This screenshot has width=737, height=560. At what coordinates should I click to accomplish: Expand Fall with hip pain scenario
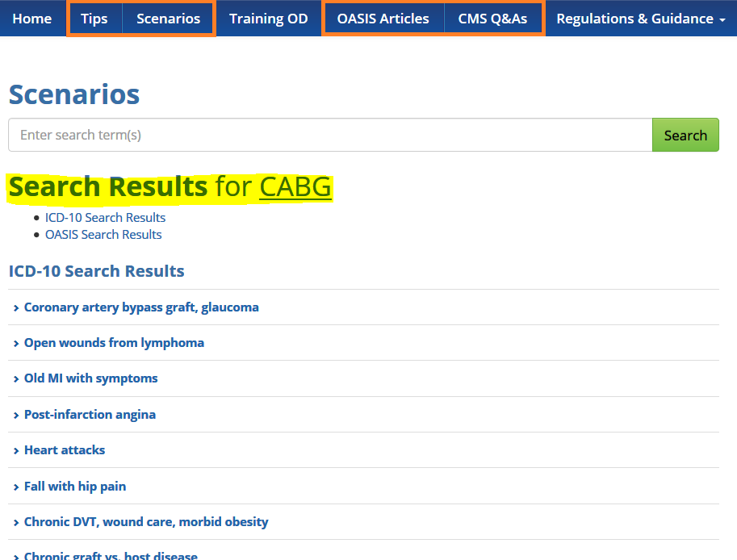[75, 487]
